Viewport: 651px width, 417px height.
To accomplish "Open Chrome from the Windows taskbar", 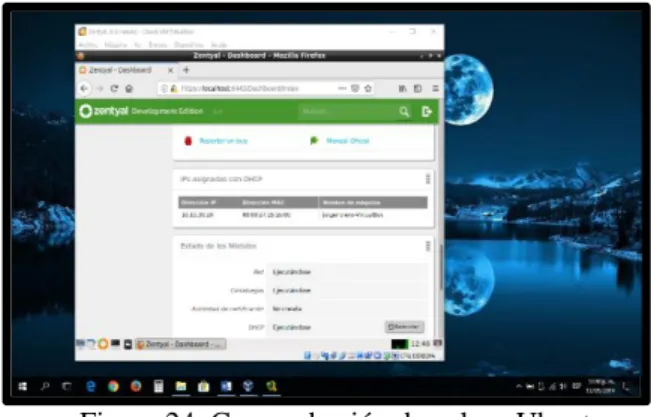I will coord(113,387).
